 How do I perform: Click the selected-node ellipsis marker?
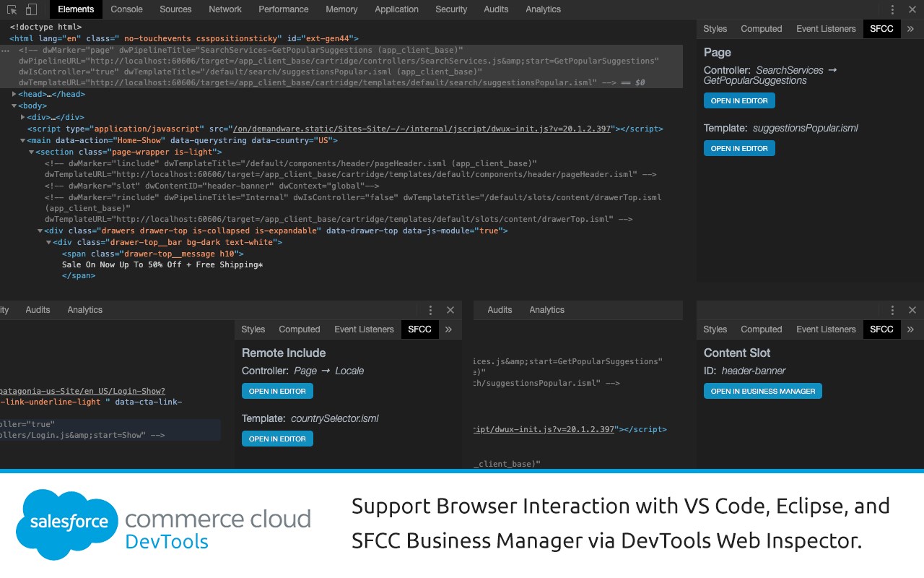pos(5,51)
